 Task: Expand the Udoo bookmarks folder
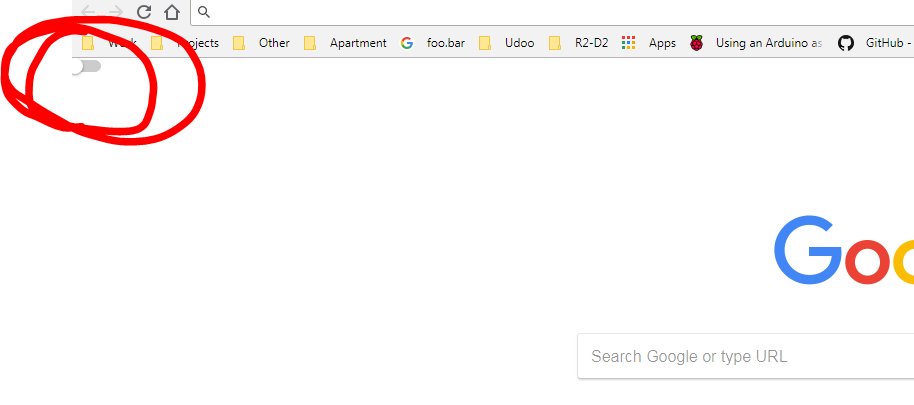507,43
